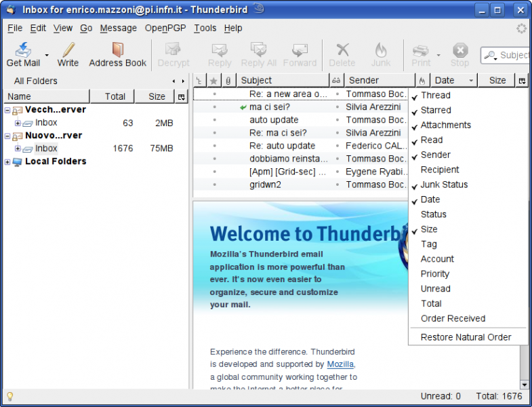Viewport: 532px width, 407px height.
Task: Toggle the Starred column option
Action: click(467, 111)
